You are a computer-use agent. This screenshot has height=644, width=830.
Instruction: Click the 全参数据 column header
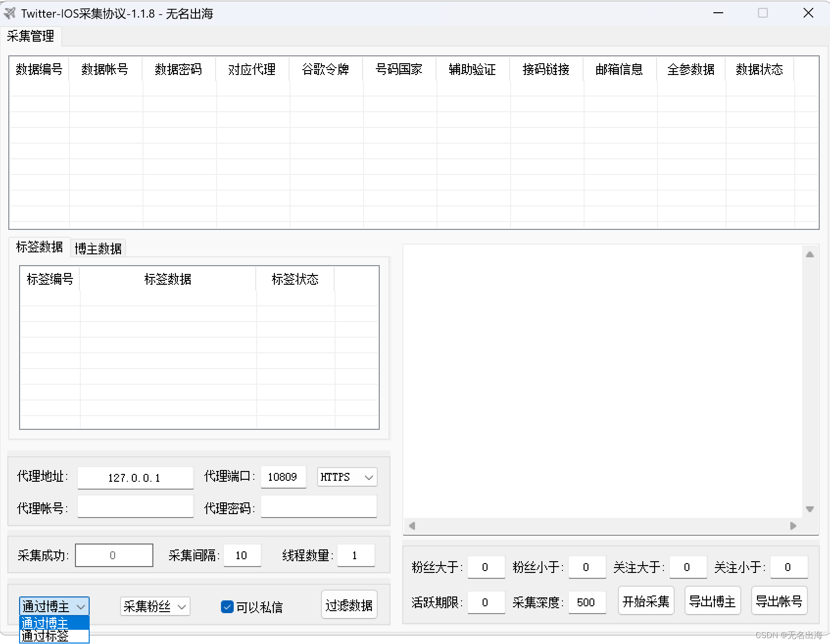pos(691,70)
